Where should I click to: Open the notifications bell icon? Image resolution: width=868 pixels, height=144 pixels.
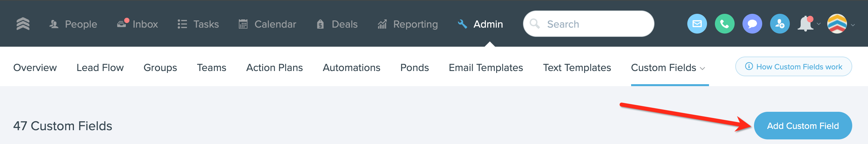pos(805,24)
